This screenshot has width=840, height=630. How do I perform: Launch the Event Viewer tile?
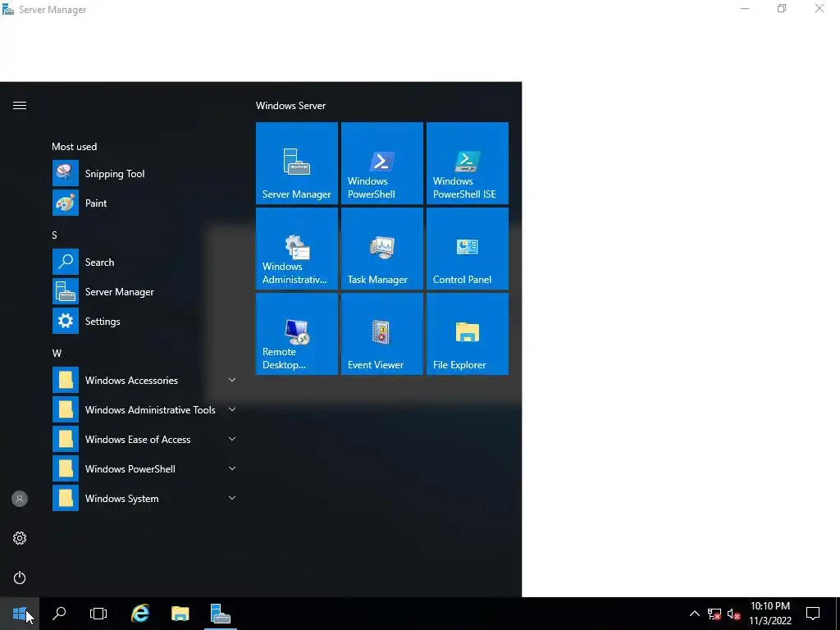pos(382,334)
